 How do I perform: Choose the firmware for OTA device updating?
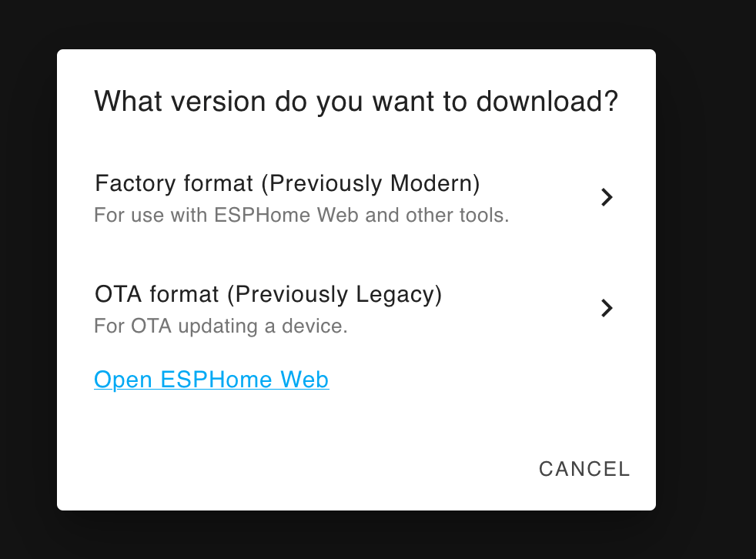tap(356, 309)
